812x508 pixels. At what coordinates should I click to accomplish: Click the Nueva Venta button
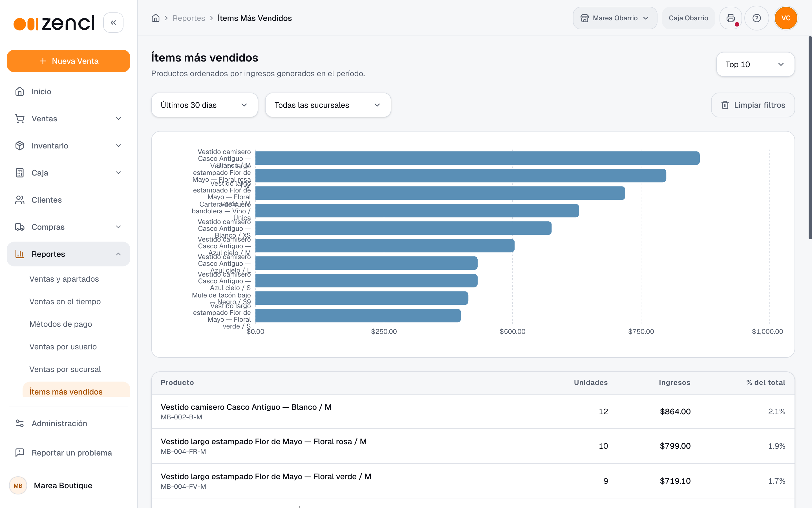tap(69, 61)
